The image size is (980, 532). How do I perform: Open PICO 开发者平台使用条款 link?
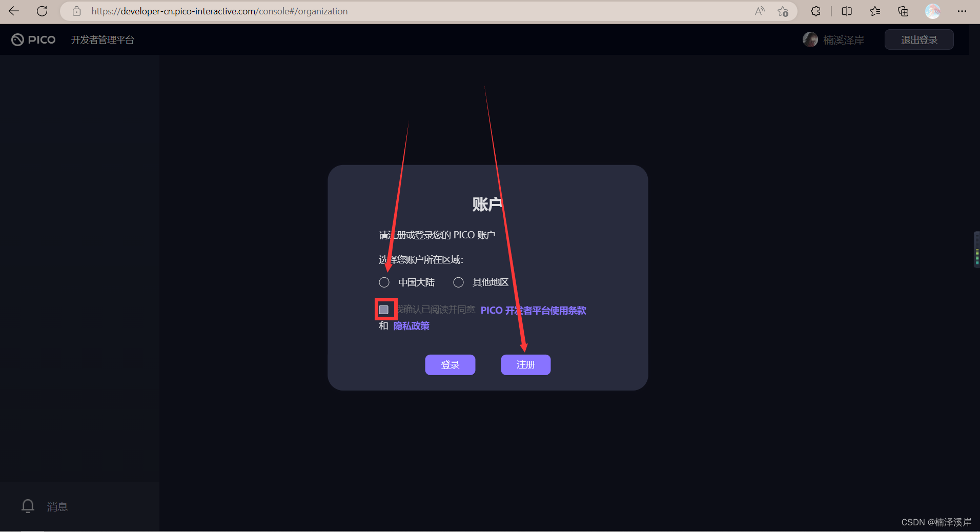pyautogui.click(x=533, y=310)
